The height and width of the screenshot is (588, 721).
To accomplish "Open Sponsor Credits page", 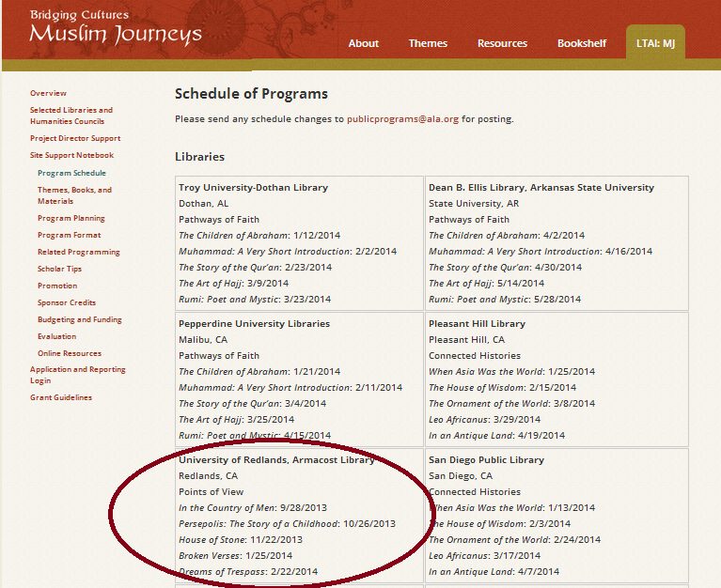I will [x=67, y=302].
